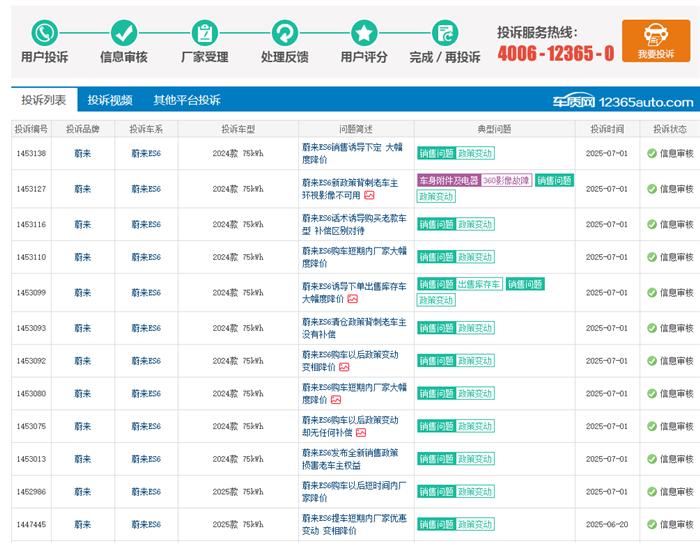Click the 信息审核 checkmark step icon

124,33
